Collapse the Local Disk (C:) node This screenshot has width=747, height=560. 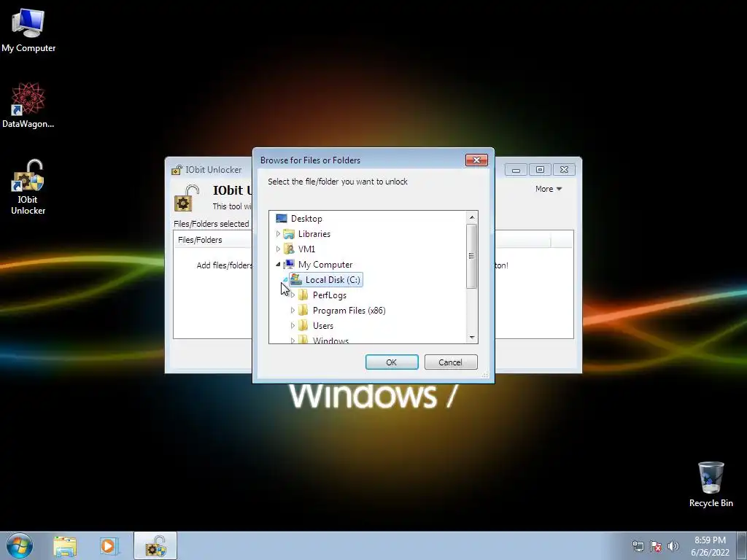tap(285, 279)
